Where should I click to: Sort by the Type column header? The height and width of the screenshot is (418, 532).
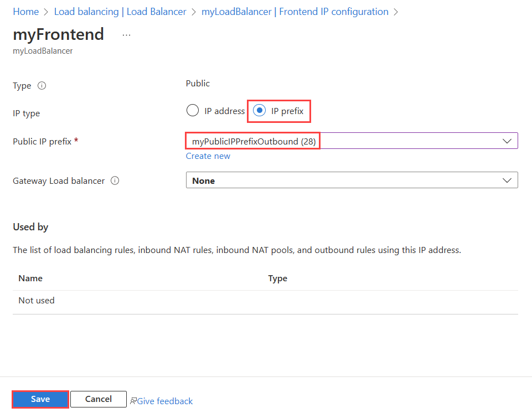click(x=277, y=278)
